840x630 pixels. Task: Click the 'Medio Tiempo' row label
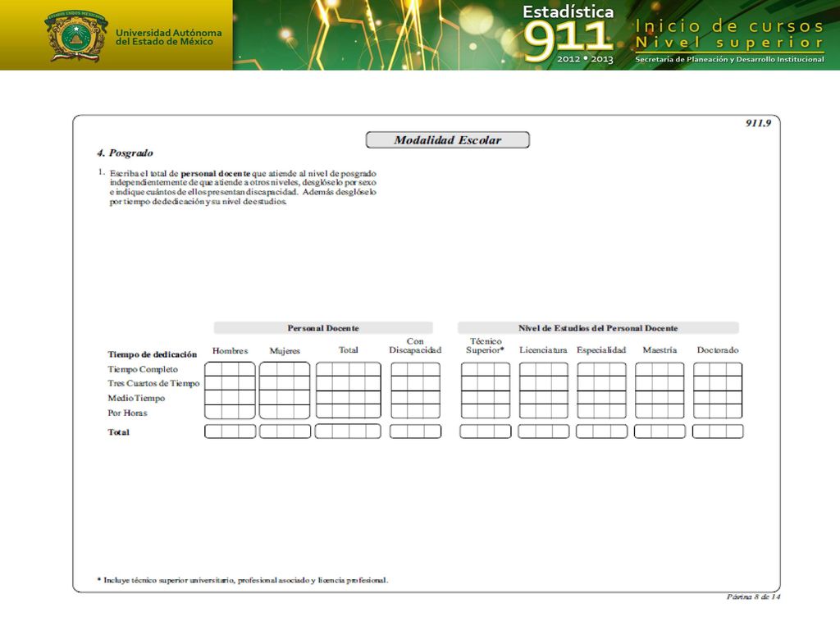coord(136,398)
